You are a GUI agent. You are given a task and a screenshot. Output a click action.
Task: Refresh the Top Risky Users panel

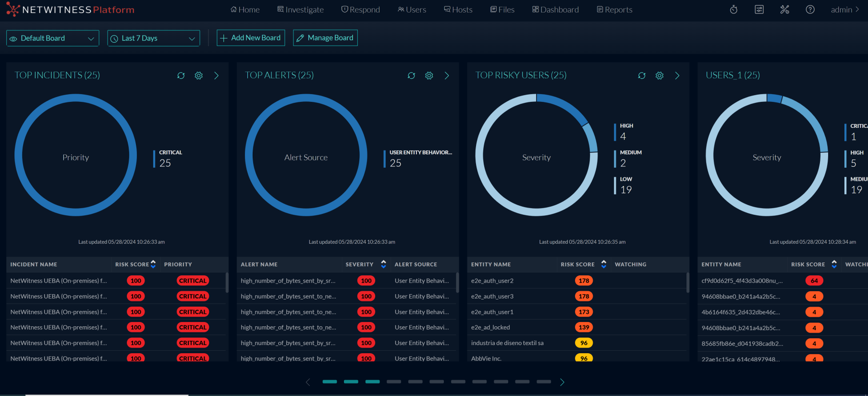(x=642, y=75)
